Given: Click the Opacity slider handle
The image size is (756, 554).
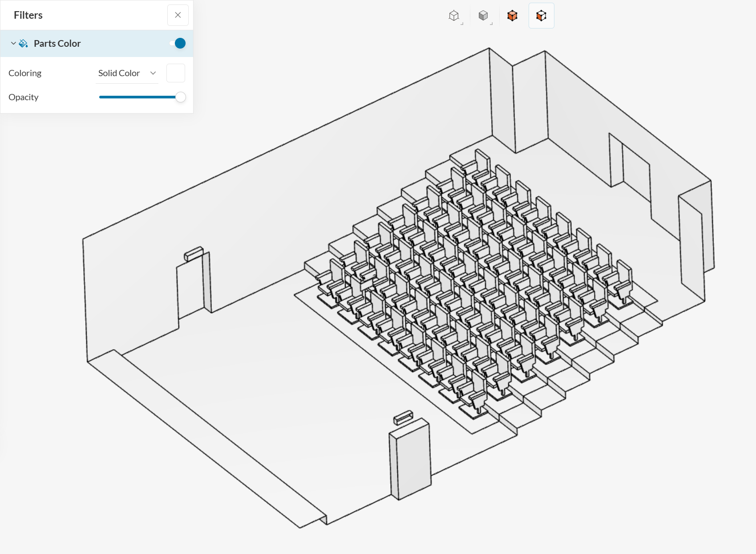Looking at the screenshot, I should [181, 97].
